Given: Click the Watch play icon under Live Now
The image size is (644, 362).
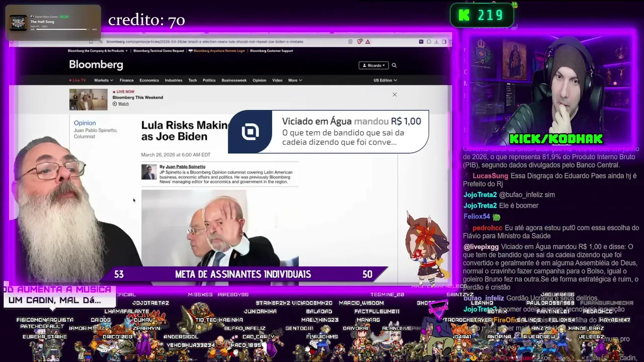Looking at the screenshot, I should (x=115, y=104).
